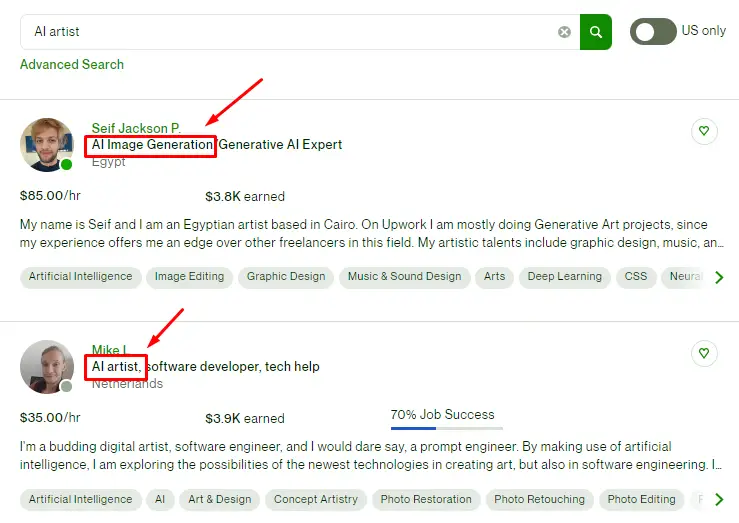
Task: Open Seif Jackson P. profile name
Action: click(x=136, y=128)
